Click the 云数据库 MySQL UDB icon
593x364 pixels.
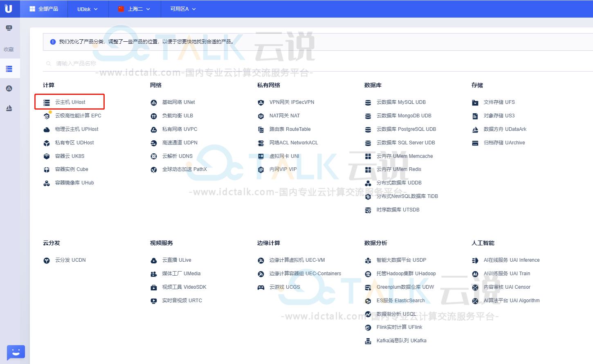click(368, 102)
